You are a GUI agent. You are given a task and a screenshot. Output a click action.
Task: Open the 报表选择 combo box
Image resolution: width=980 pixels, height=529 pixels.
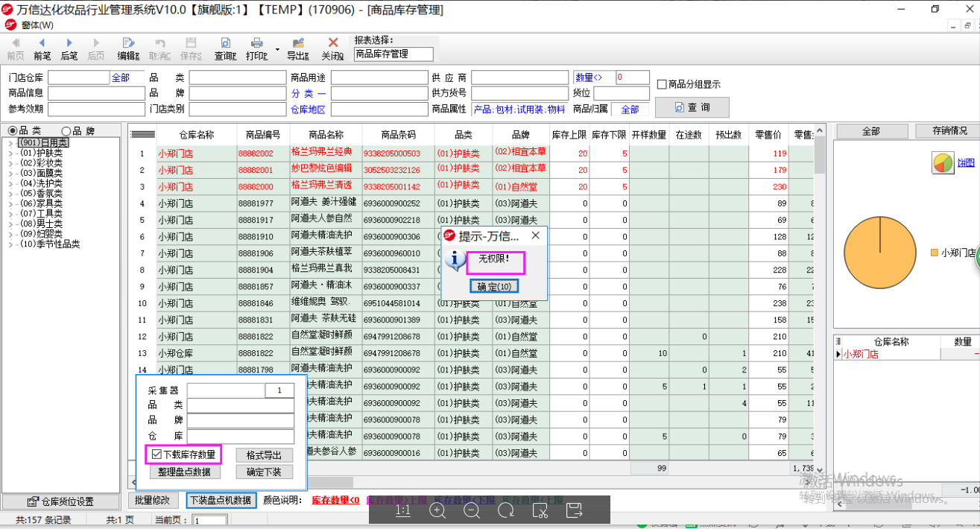pos(393,54)
